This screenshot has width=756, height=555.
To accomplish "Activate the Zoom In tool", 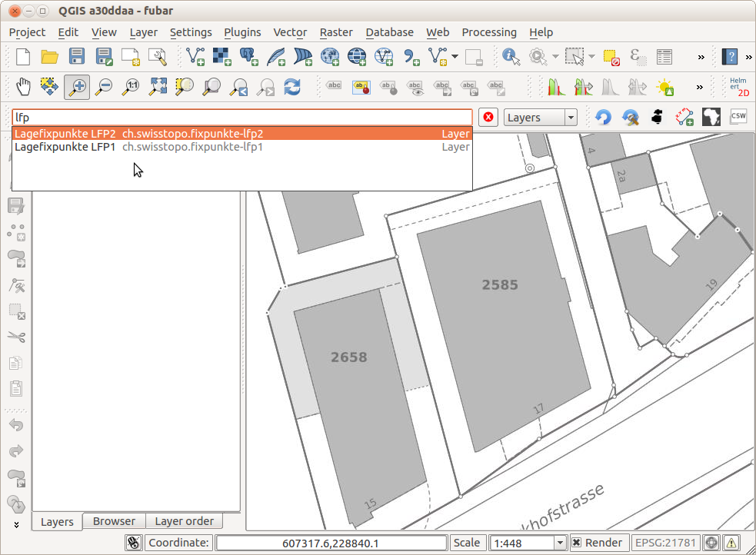I will (77, 87).
